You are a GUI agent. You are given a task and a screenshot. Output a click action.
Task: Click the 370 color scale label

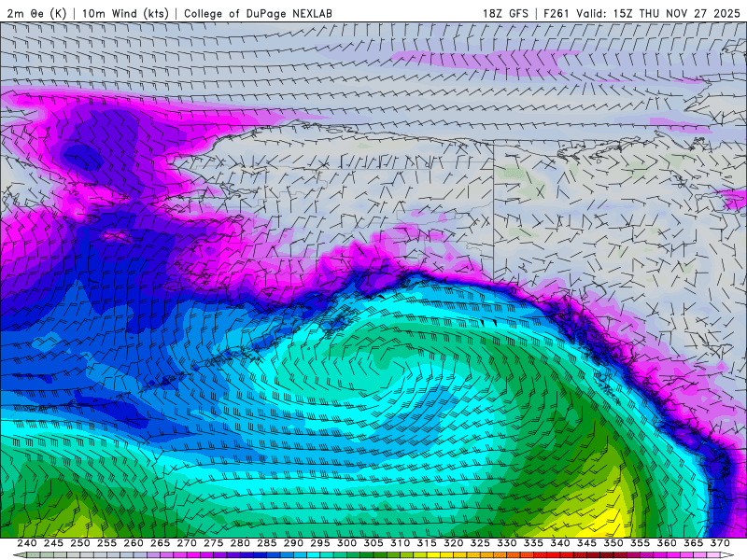720,543
